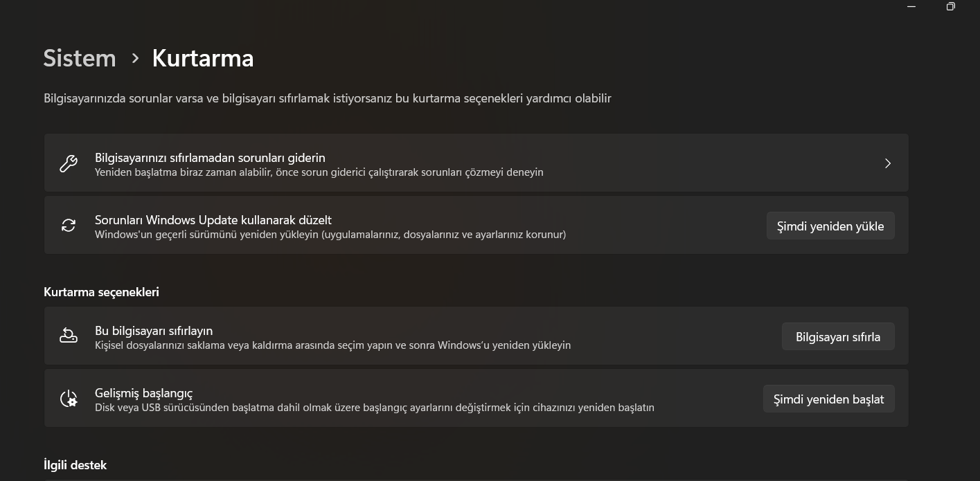Click the Windows Update refresh arrows icon
Screen dimensions: 980x481
click(69, 226)
